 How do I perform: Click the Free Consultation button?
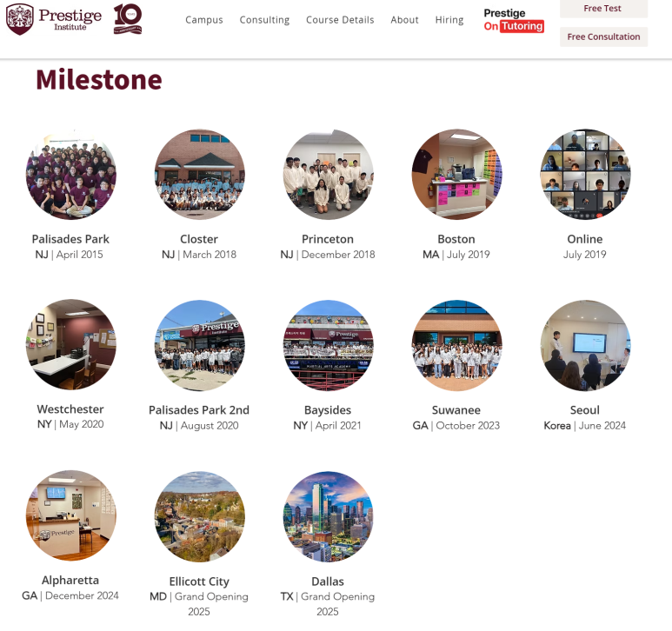[x=603, y=37]
